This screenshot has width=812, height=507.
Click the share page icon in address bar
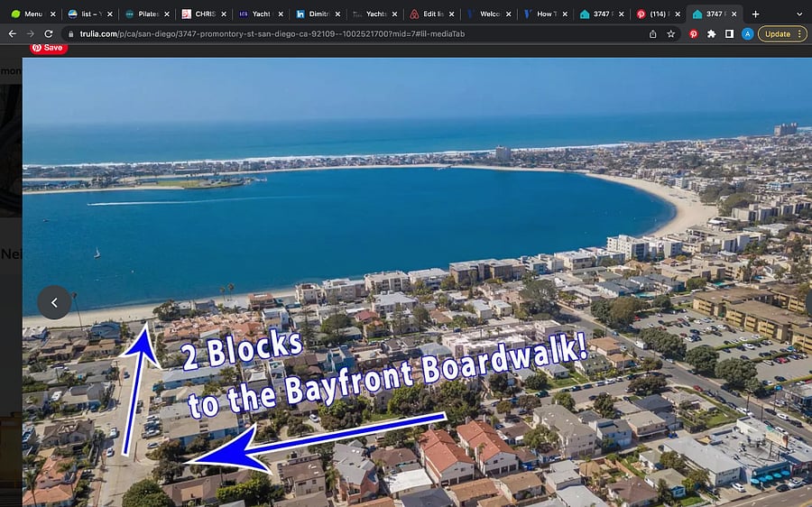(x=653, y=33)
